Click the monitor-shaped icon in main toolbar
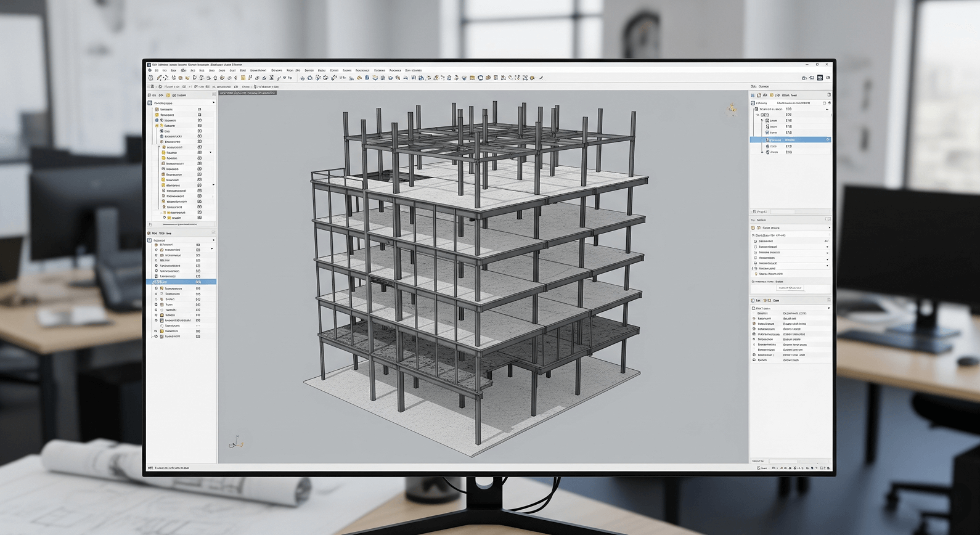 click(480, 78)
